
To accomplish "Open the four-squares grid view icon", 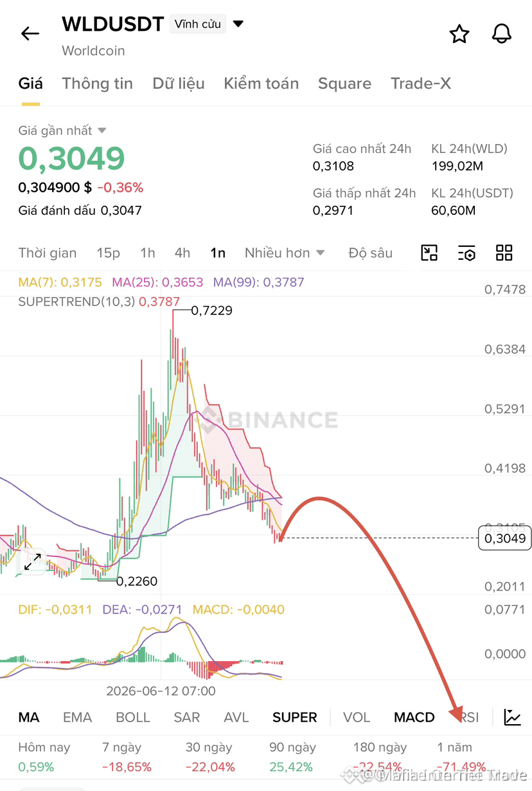I will pos(504,253).
